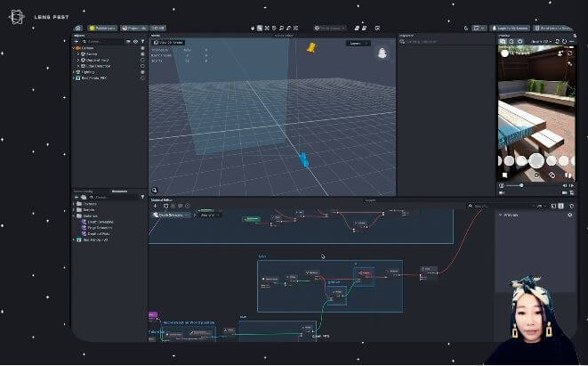Collapse the Materials folder in the Resources panel
The width and height of the screenshot is (588, 366).
pos(74,216)
